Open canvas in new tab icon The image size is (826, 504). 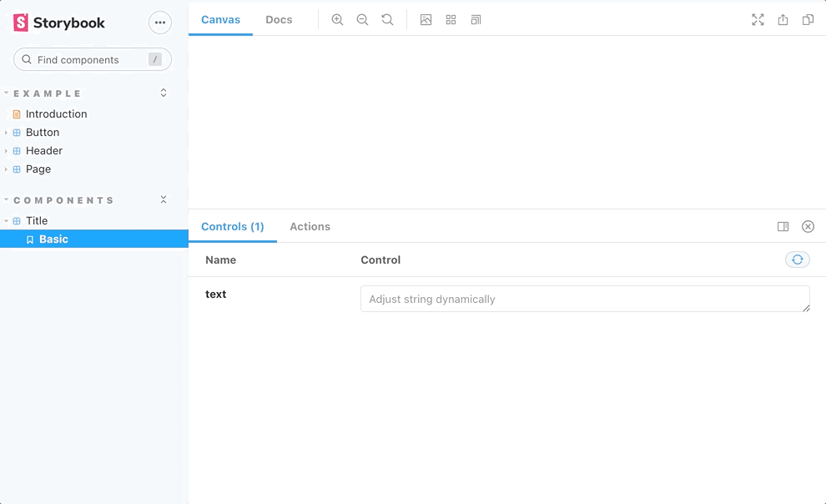pyautogui.click(x=783, y=19)
